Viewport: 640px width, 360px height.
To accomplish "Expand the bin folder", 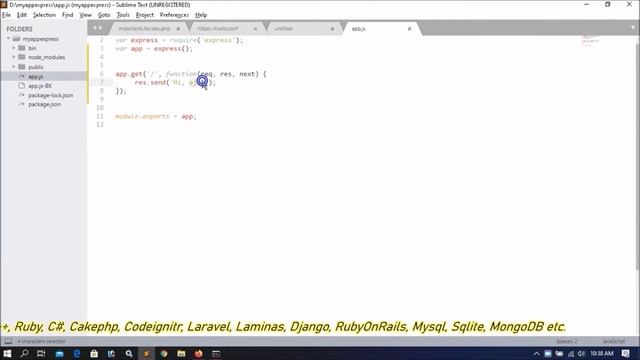I will [x=13, y=48].
